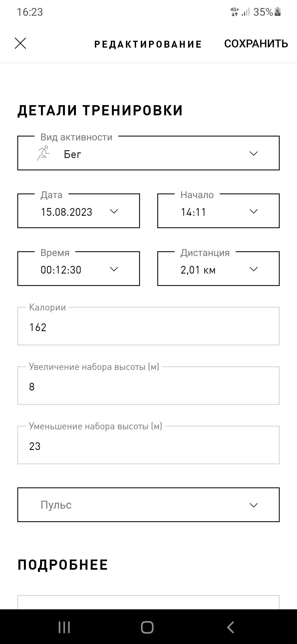Expand the Вид активности dropdown arrow
The width and height of the screenshot is (297, 644).
(253, 154)
